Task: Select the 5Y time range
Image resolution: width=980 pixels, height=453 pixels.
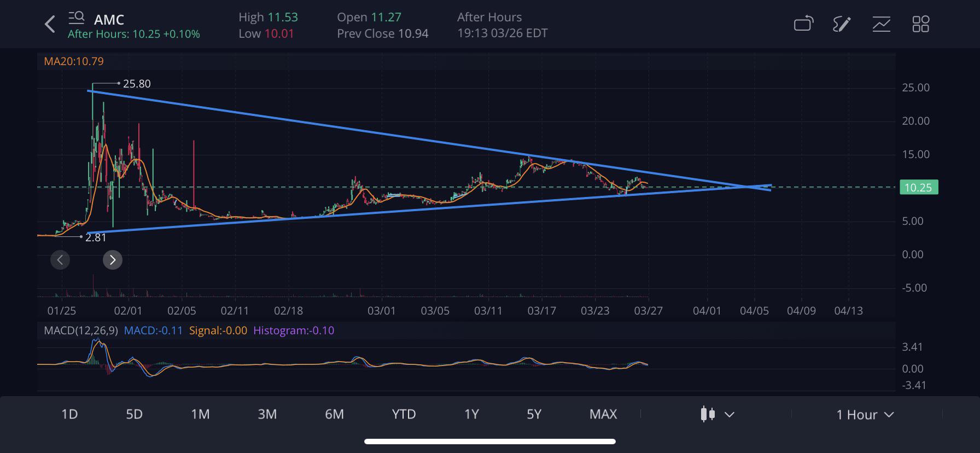Action: (534, 414)
